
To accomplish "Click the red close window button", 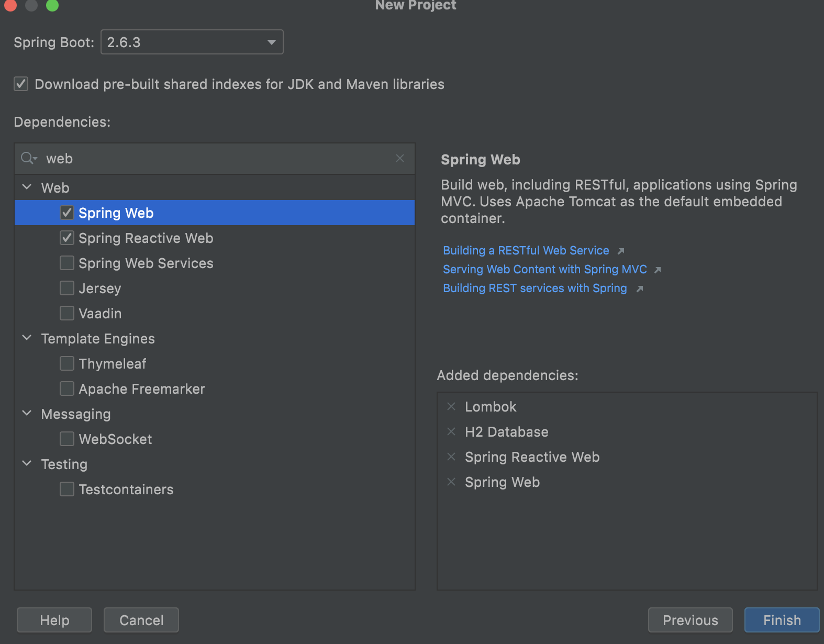I will click(10, 5).
